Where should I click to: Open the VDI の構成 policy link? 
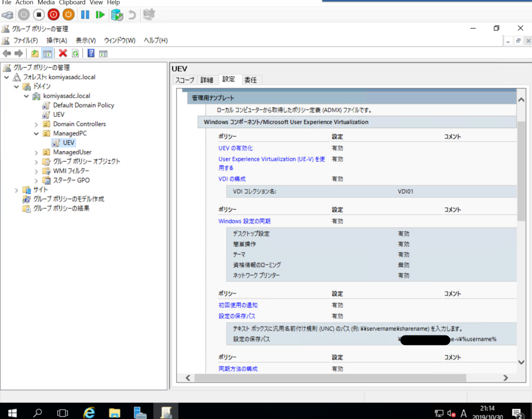[x=232, y=179]
